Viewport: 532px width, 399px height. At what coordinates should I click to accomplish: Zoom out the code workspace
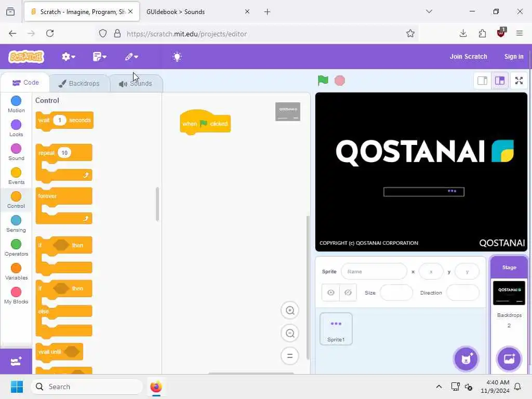[290, 333]
